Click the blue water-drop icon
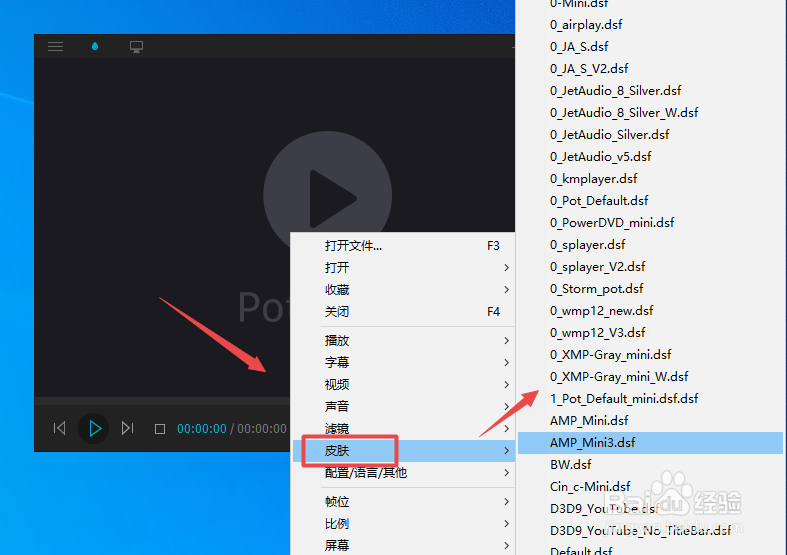 [x=95, y=46]
